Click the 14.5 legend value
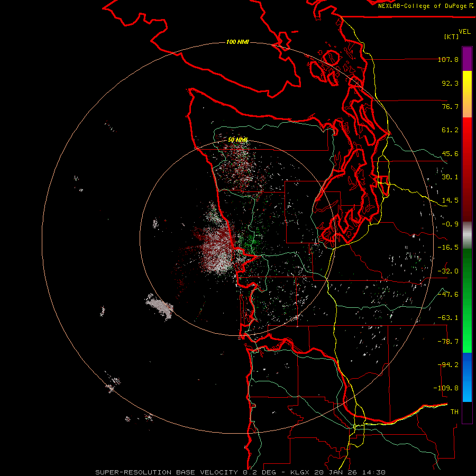476x476 pixels. [x=450, y=200]
